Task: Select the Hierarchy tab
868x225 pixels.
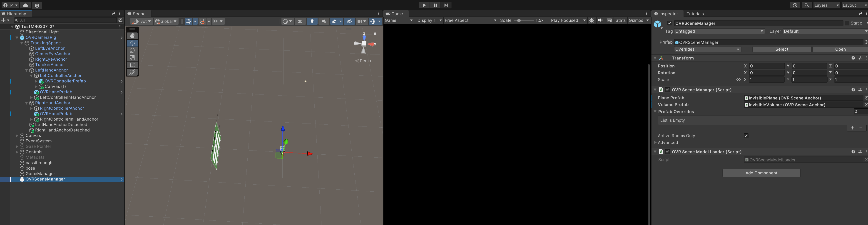Action: tap(16, 14)
